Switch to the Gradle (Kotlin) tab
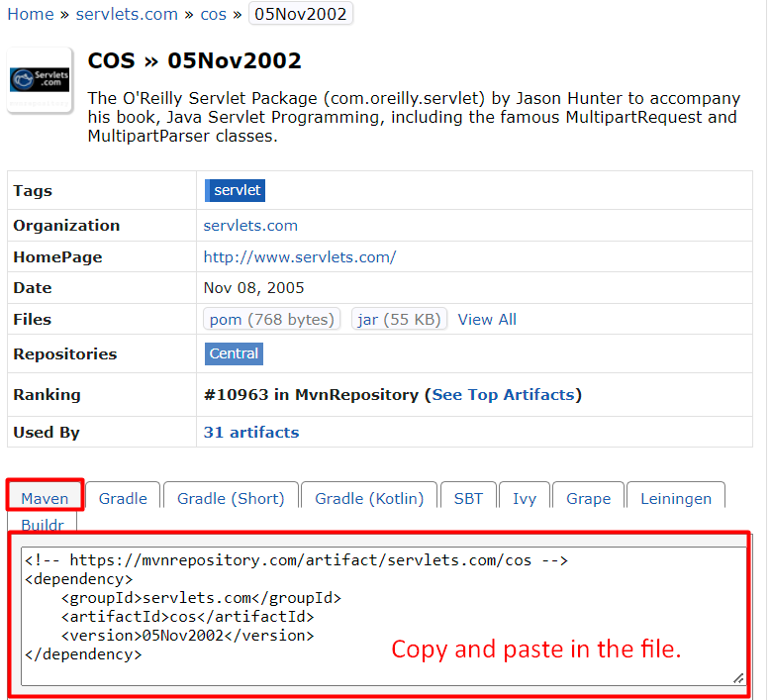The width and height of the screenshot is (771, 700). 369,495
